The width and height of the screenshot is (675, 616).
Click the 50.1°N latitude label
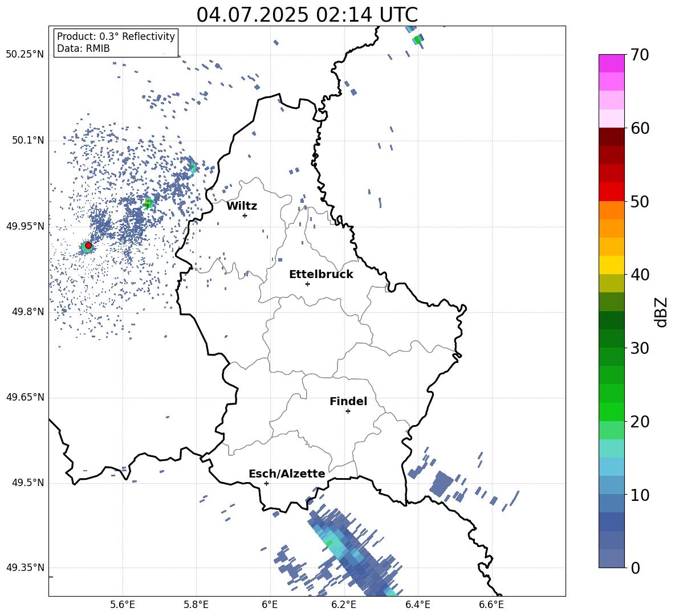click(27, 141)
